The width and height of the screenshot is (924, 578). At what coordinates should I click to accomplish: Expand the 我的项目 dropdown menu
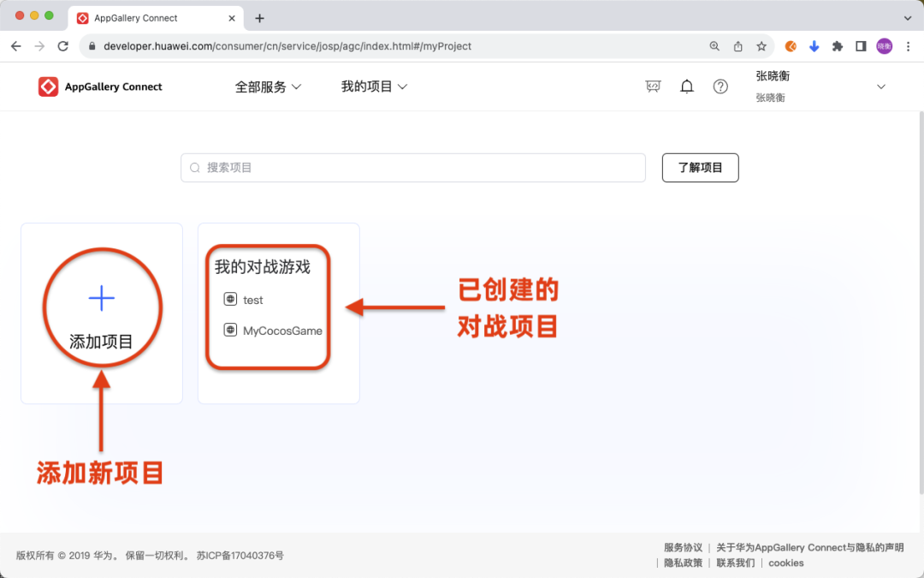point(374,86)
